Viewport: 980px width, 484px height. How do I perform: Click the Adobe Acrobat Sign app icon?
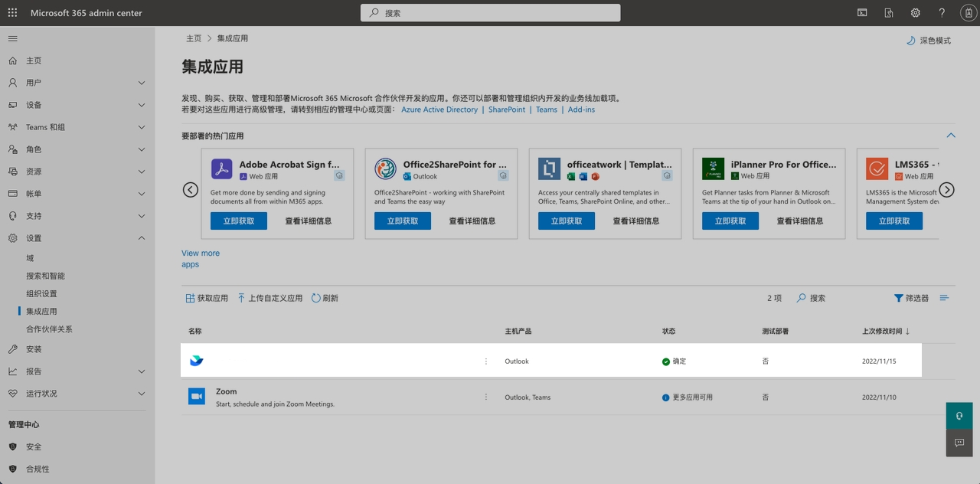pyautogui.click(x=221, y=168)
